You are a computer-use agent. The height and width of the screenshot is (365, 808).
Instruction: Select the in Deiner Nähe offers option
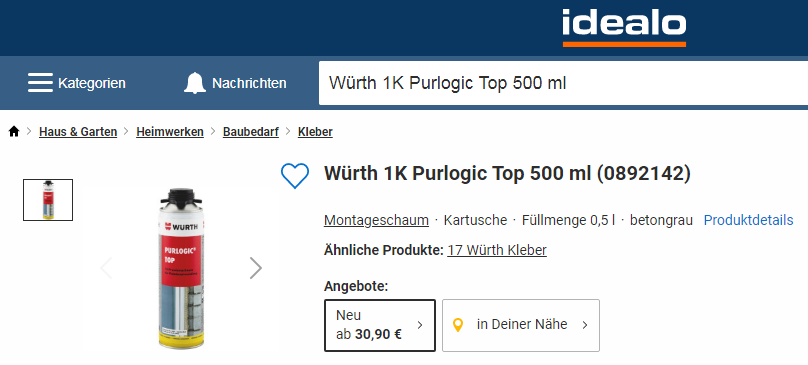click(521, 325)
